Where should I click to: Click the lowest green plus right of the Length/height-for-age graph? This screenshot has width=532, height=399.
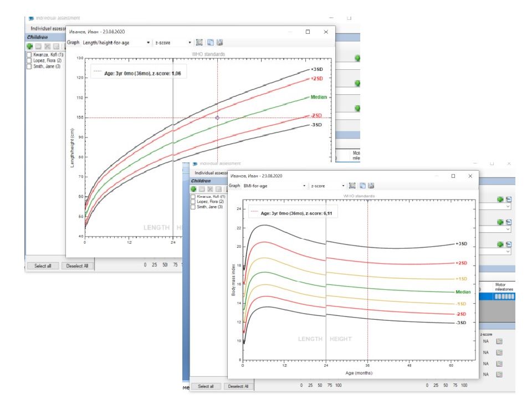click(x=357, y=108)
